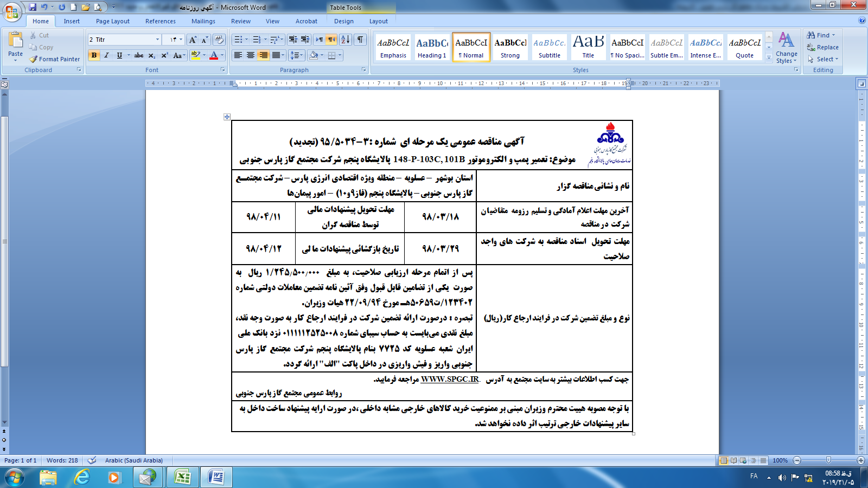Viewport: 868px width, 488px height.
Task: Switch to Outline view
Action: tap(753, 460)
